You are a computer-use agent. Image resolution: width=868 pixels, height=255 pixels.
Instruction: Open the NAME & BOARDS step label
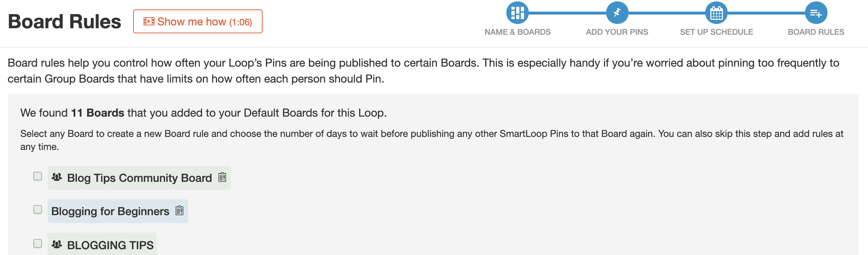click(x=518, y=32)
